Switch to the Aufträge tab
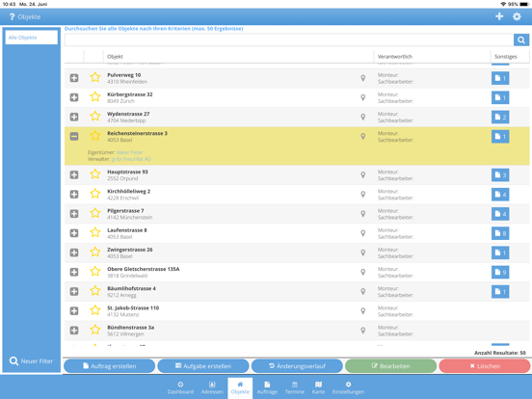Image resolution: width=532 pixels, height=399 pixels. coord(267,387)
